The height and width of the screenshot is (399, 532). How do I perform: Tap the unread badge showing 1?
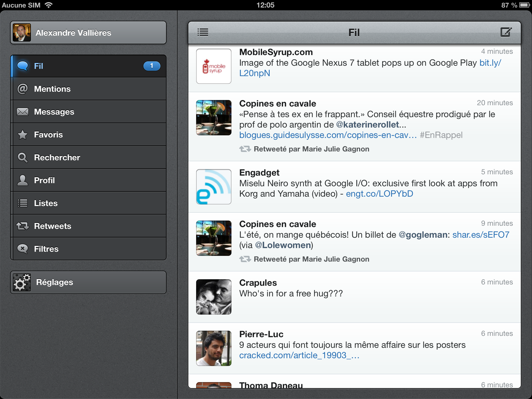point(152,66)
